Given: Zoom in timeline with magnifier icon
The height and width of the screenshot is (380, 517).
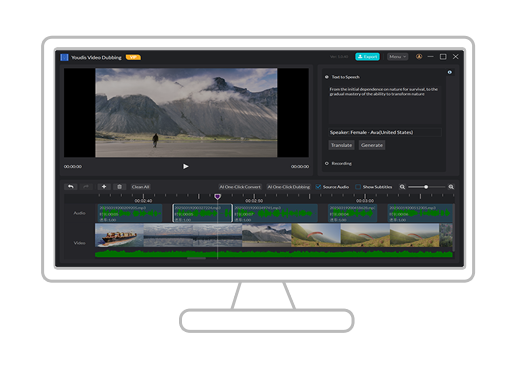Looking at the screenshot, I should coord(451,187).
